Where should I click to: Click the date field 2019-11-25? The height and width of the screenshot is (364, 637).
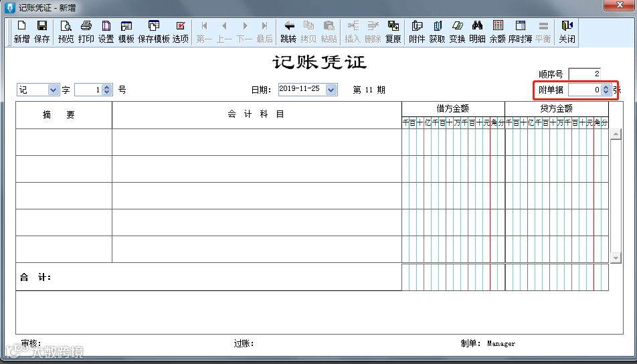point(302,90)
